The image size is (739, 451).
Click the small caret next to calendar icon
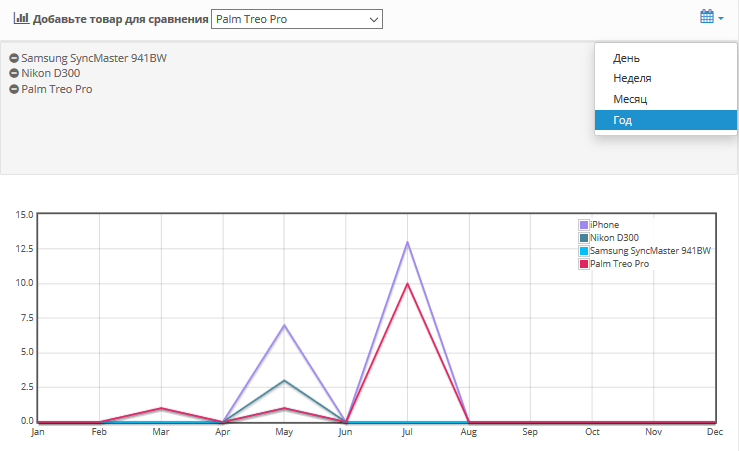coord(721,18)
